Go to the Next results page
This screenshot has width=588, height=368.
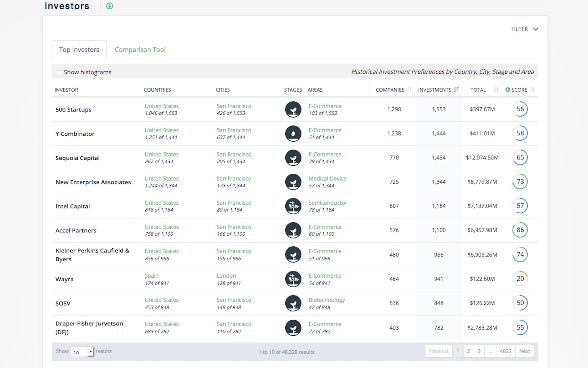(x=525, y=351)
